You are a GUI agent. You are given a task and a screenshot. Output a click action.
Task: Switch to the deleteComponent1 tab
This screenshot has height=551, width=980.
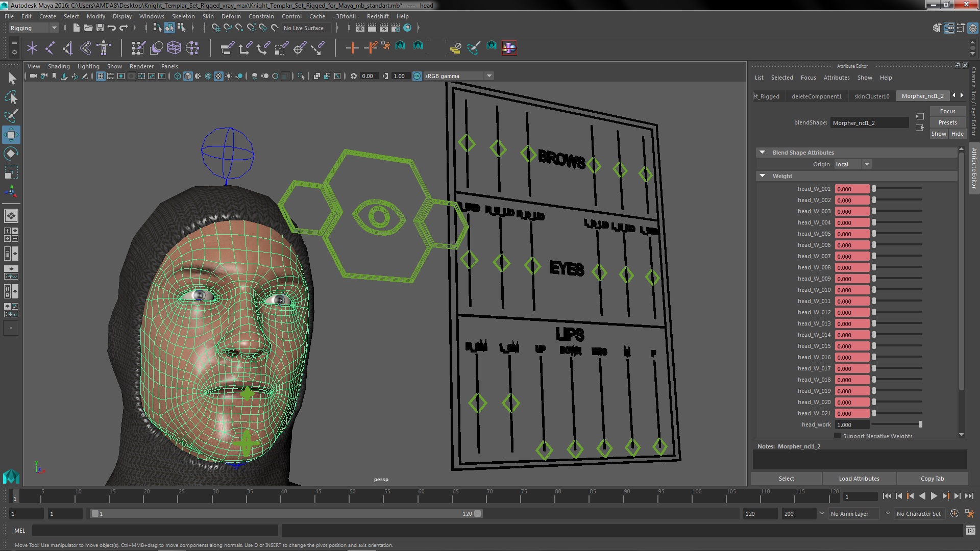pyautogui.click(x=816, y=96)
